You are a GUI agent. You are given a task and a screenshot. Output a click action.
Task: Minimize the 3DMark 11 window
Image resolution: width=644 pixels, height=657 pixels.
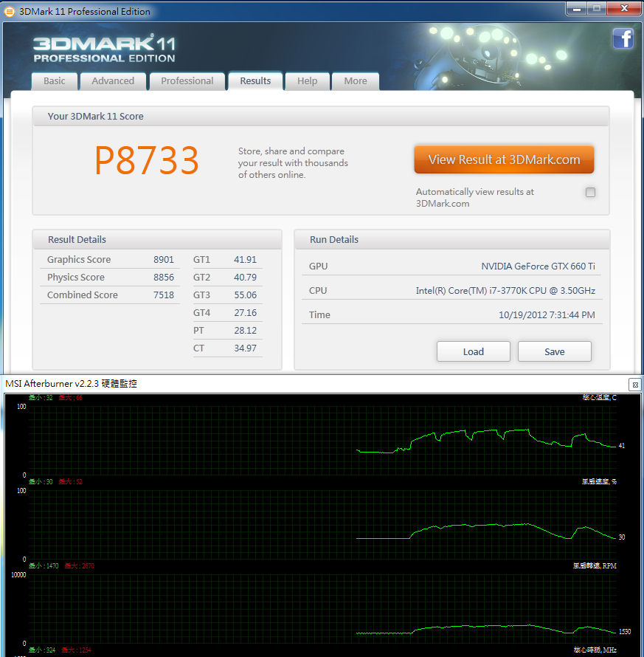point(577,8)
